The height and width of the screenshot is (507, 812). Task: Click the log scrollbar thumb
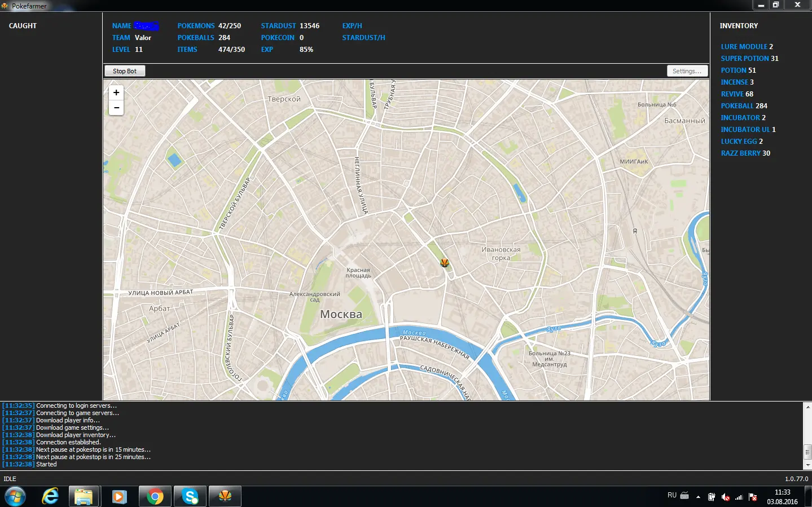807,452
